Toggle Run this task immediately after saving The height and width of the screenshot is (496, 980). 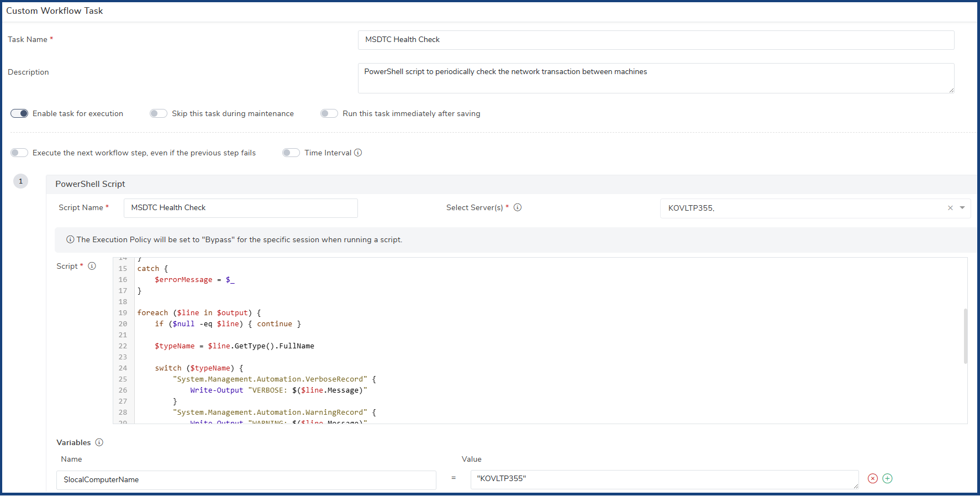click(329, 113)
